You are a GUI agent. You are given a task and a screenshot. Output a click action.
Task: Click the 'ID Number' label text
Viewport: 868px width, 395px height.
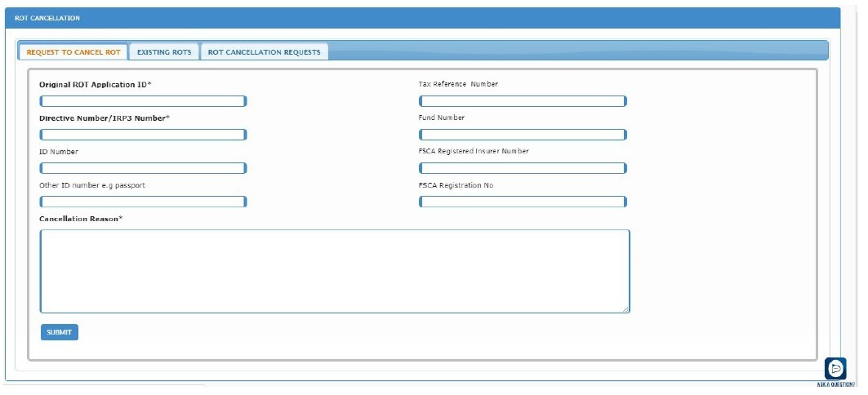tap(59, 152)
